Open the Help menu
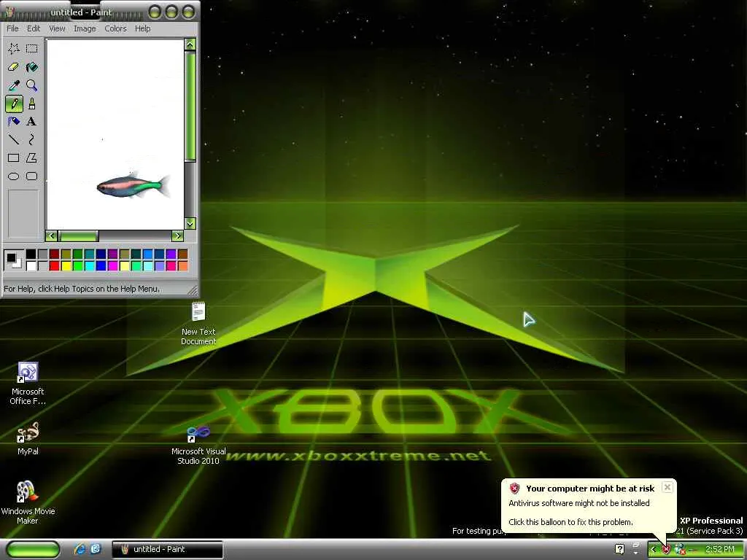Viewport: 747px width, 560px height. tap(142, 28)
